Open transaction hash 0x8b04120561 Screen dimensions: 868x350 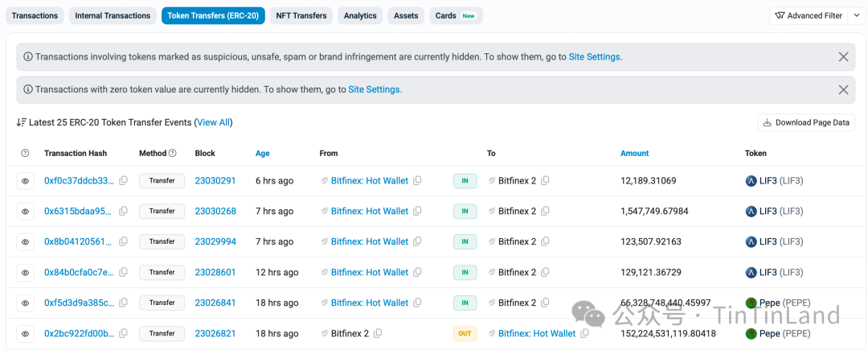[x=80, y=241]
